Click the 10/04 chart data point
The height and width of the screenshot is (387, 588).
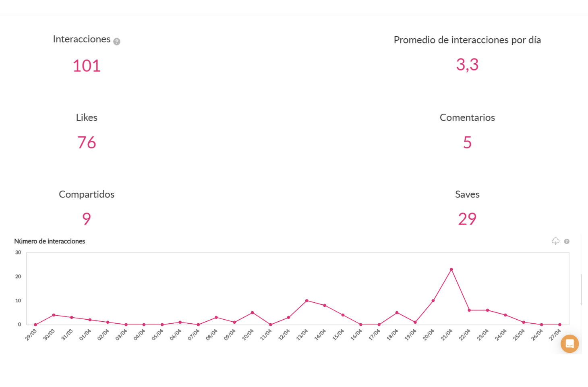click(x=253, y=312)
